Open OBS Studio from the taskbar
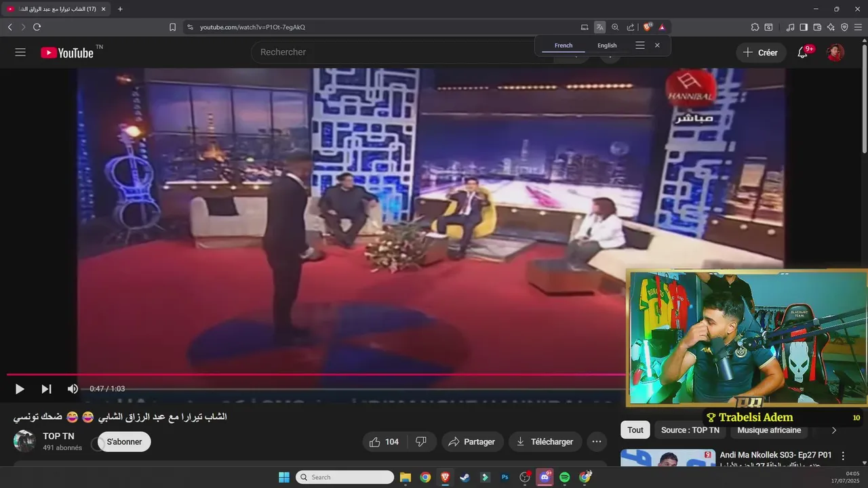Image resolution: width=868 pixels, height=488 pixels. tap(525, 477)
